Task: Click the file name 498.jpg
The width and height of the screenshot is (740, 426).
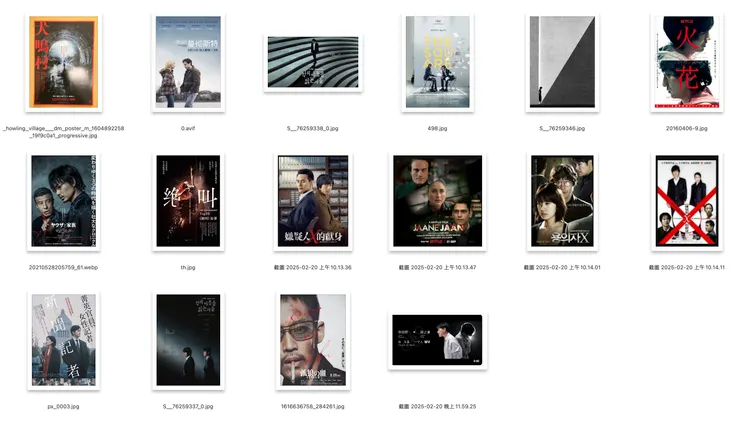Action: pyautogui.click(x=437, y=128)
